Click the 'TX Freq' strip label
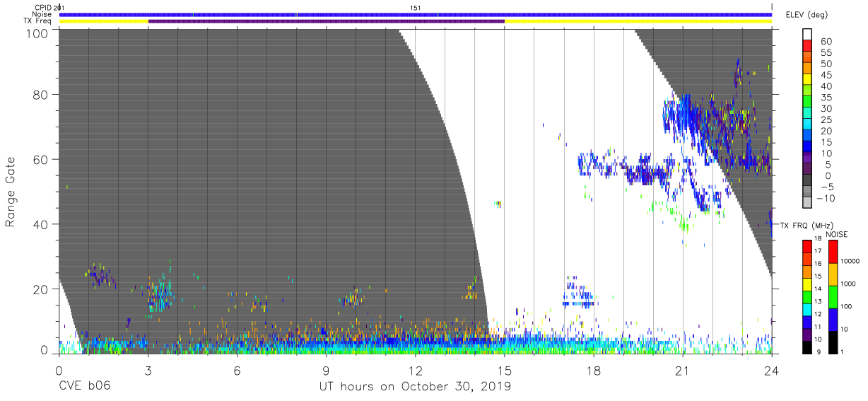This screenshot has width=868, height=401. tap(39, 21)
